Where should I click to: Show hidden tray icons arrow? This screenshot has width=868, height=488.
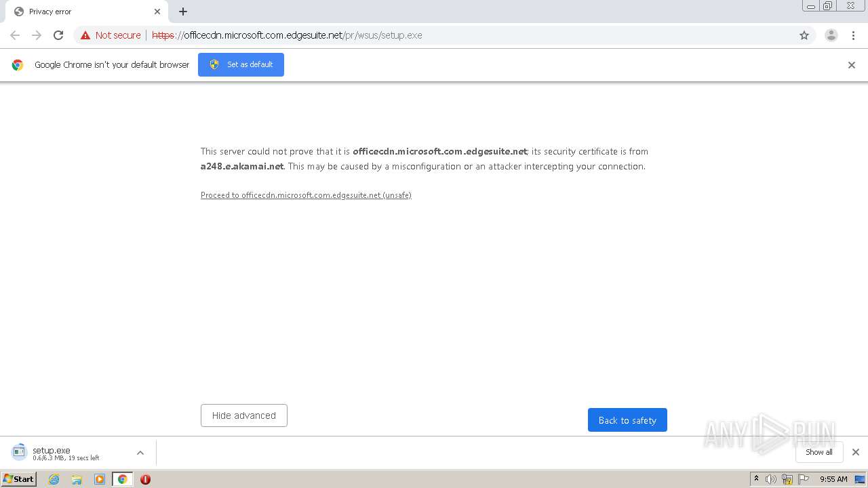756,479
